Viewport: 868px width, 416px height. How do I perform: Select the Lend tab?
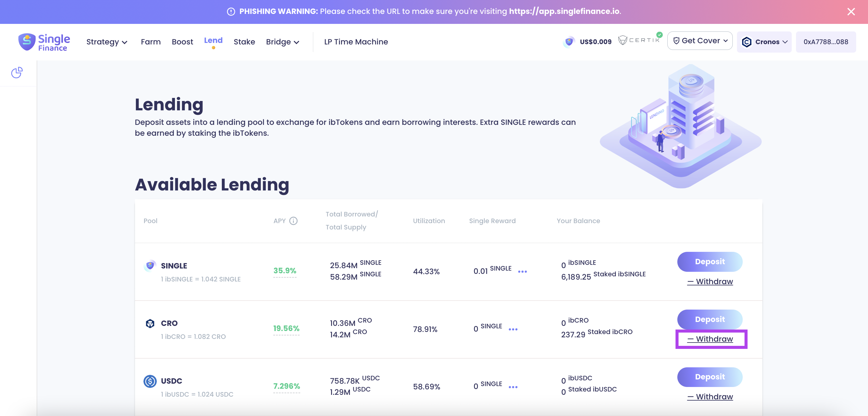point(213,41)
